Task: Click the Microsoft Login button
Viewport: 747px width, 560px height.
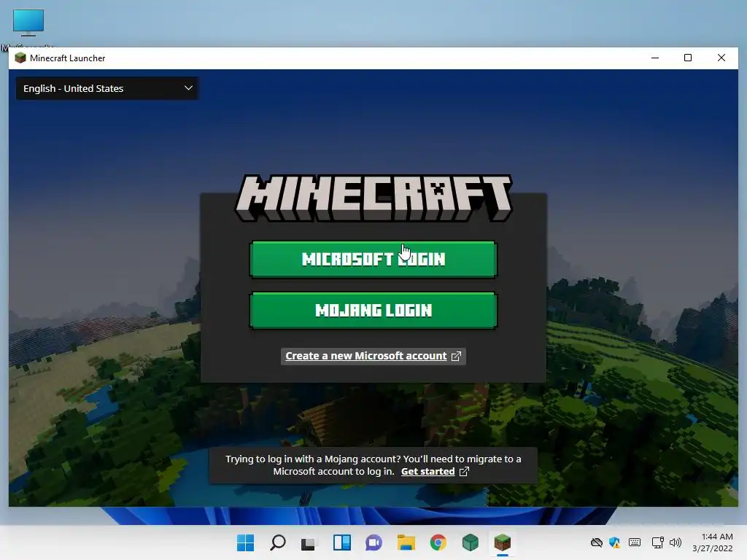Action: (x=373, y=259)
